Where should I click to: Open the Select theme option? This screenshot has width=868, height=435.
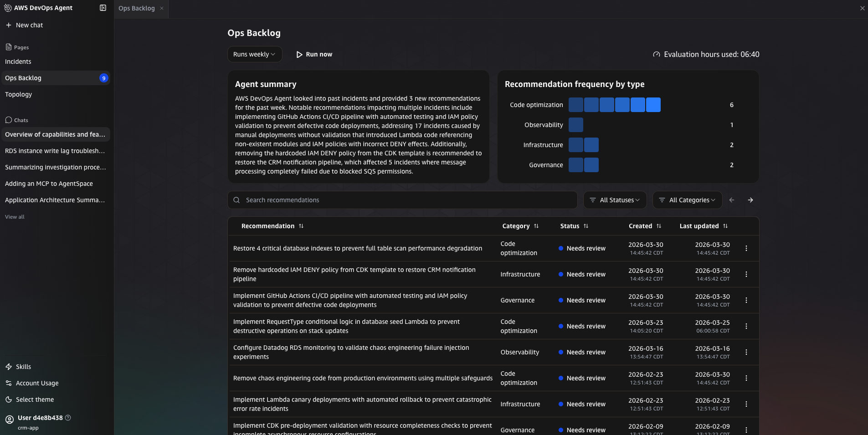(34, 399)
